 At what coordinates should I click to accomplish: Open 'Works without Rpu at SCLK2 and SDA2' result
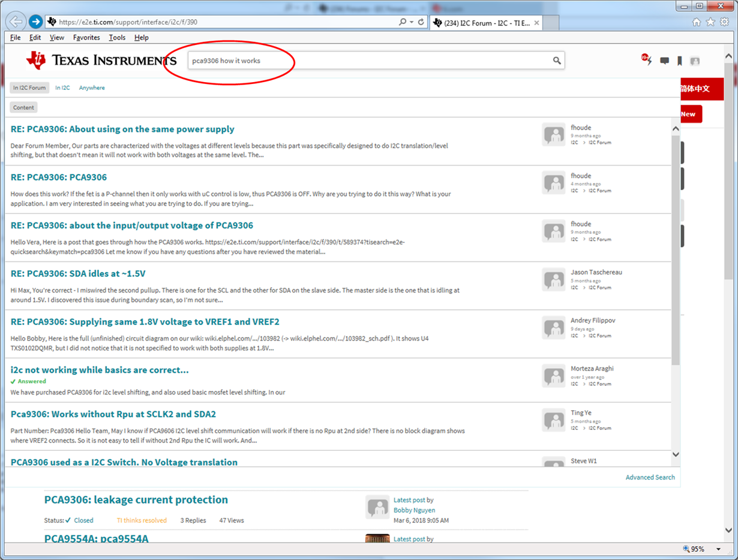[113, 414]
